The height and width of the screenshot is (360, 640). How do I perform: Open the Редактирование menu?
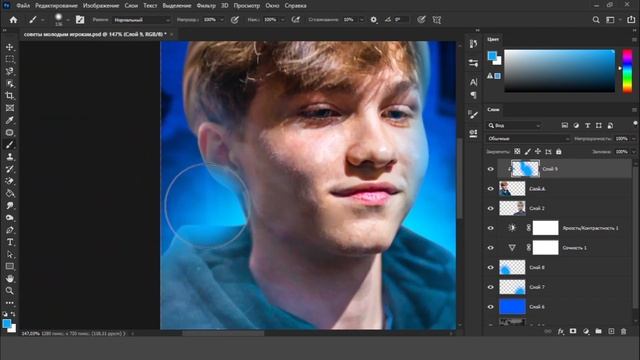tap(56, 6)
